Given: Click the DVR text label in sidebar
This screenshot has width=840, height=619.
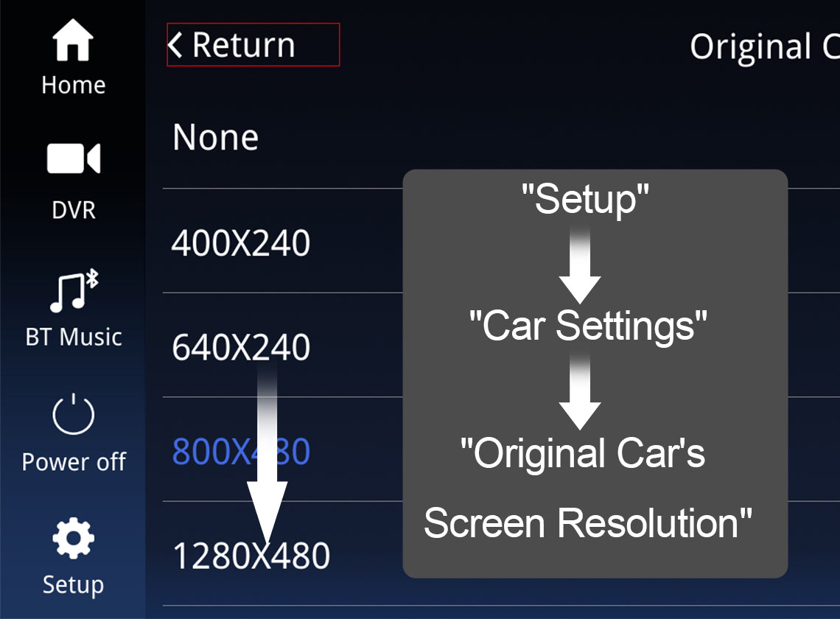Looking at the screenshot, I should click(73, 210).
